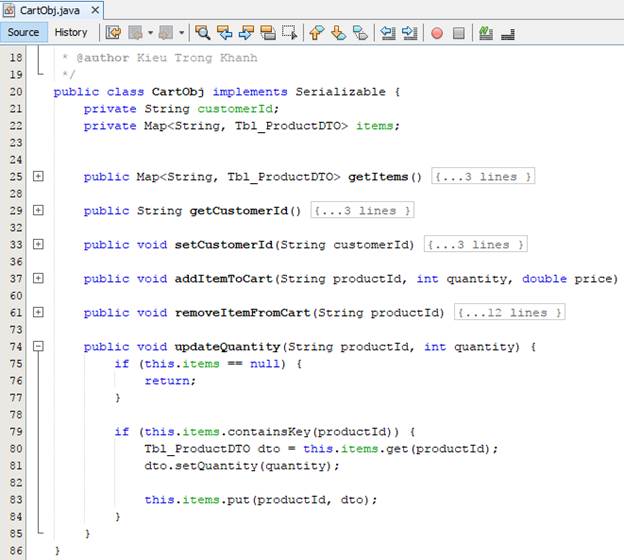624x560 pixels.
Task: Click the '@author Kieu Trong Khanh' comment
Action: click(x=167, y=58)
